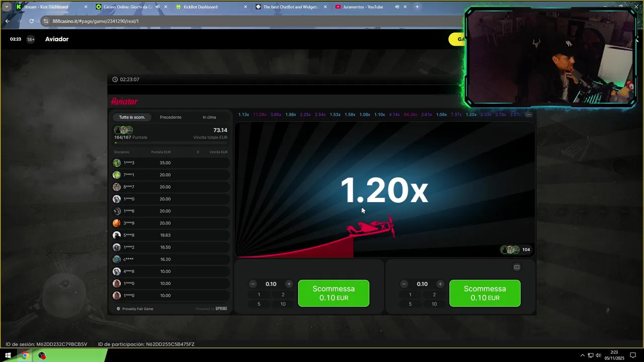
Task: Click avatar of player 7***1
Action: pos(117,175)
